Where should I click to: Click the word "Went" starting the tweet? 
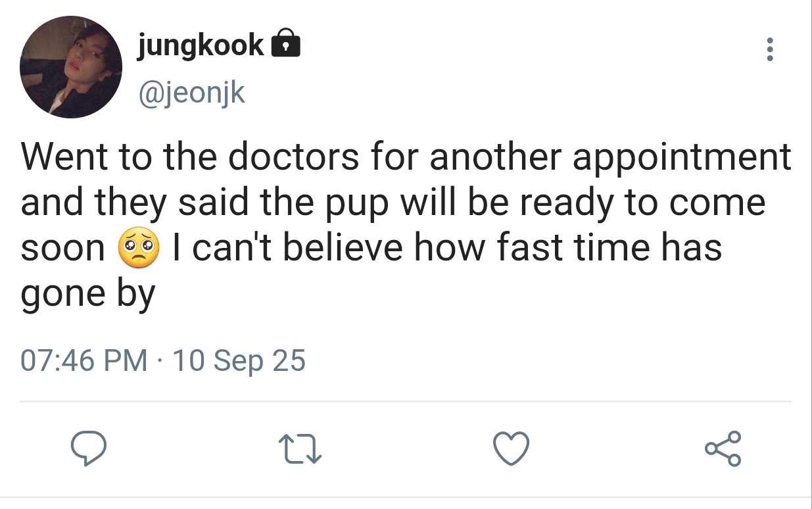click(65, 157)
